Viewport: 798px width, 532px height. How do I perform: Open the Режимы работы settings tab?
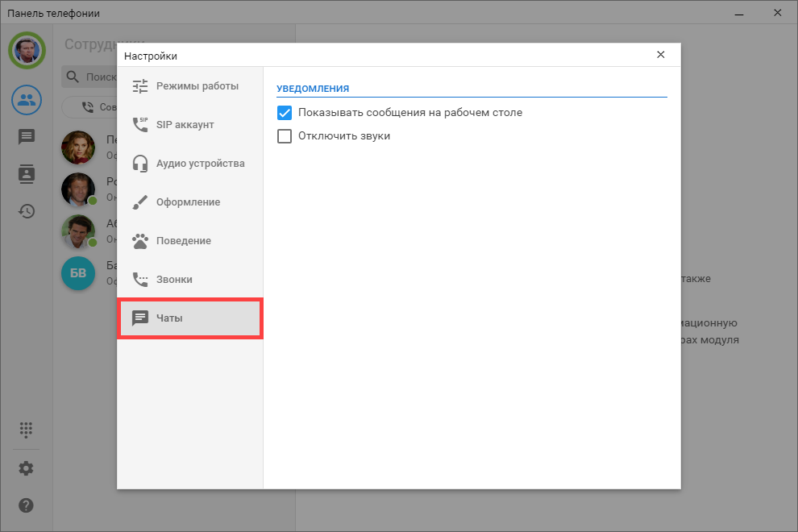(190, 86)
